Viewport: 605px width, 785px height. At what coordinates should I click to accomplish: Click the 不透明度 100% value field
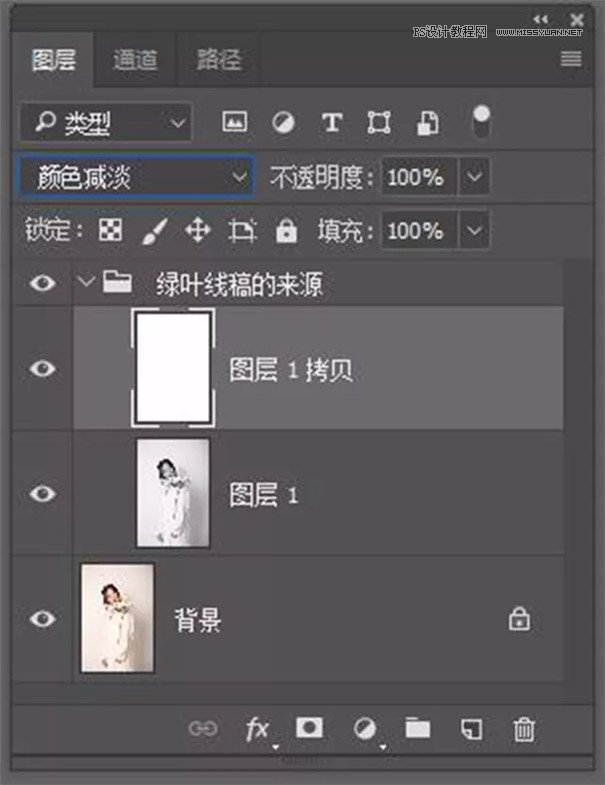(x=419, y=176)
